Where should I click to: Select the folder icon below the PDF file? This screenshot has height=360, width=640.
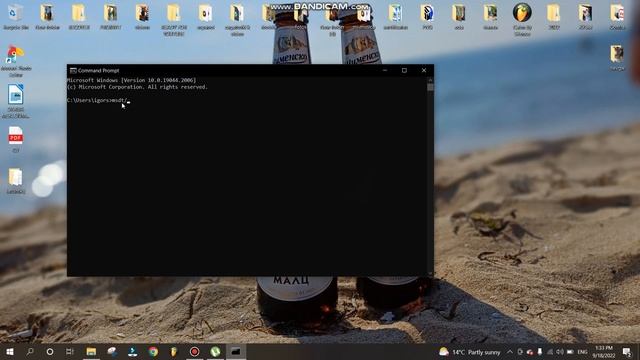16,181
